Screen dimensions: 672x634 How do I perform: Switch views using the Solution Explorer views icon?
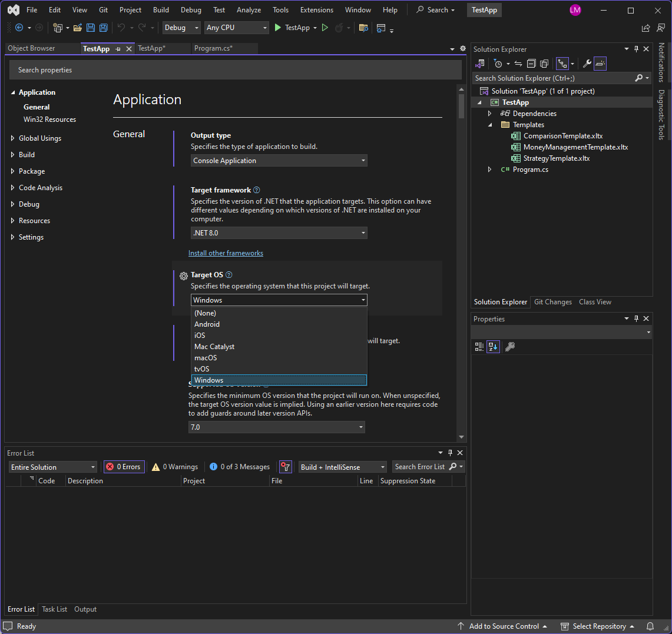coord(480,64)
